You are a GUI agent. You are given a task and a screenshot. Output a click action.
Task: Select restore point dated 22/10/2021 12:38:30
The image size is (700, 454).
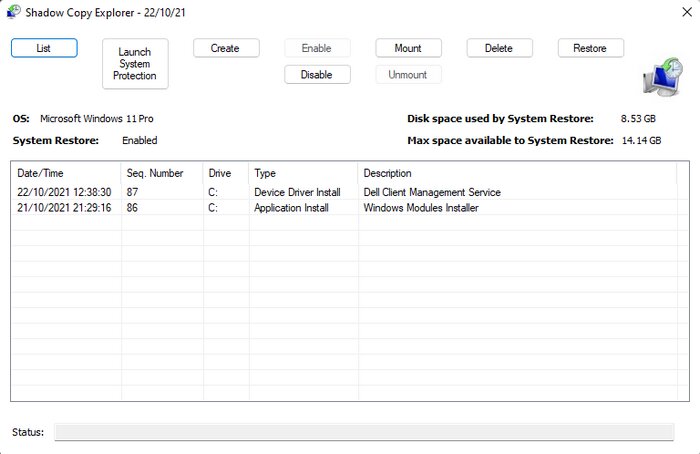click(64, 192)
